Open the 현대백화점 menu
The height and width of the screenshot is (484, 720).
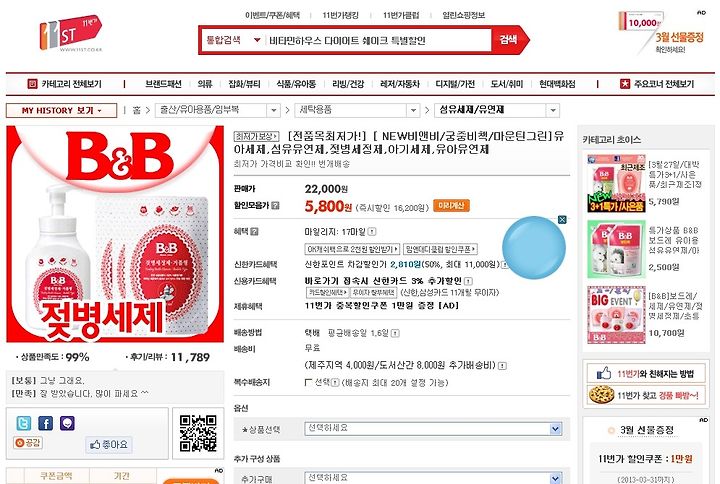click(557, 84)
